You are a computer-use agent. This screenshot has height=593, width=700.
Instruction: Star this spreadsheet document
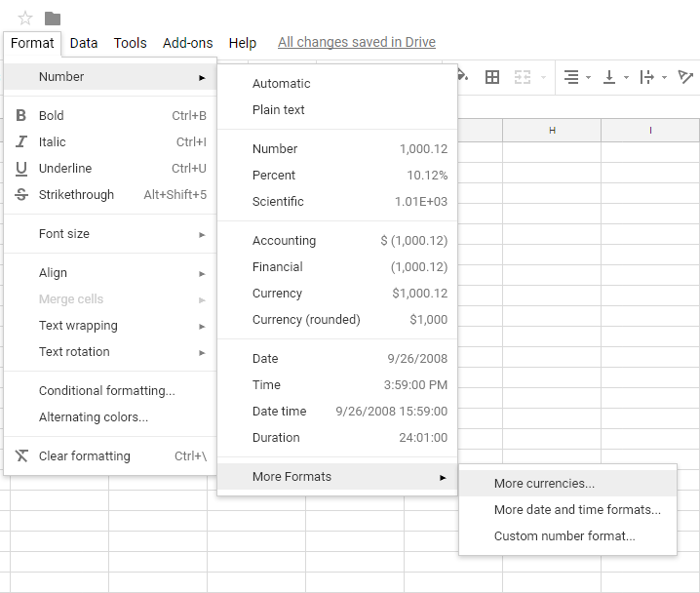tap(25, 19)
